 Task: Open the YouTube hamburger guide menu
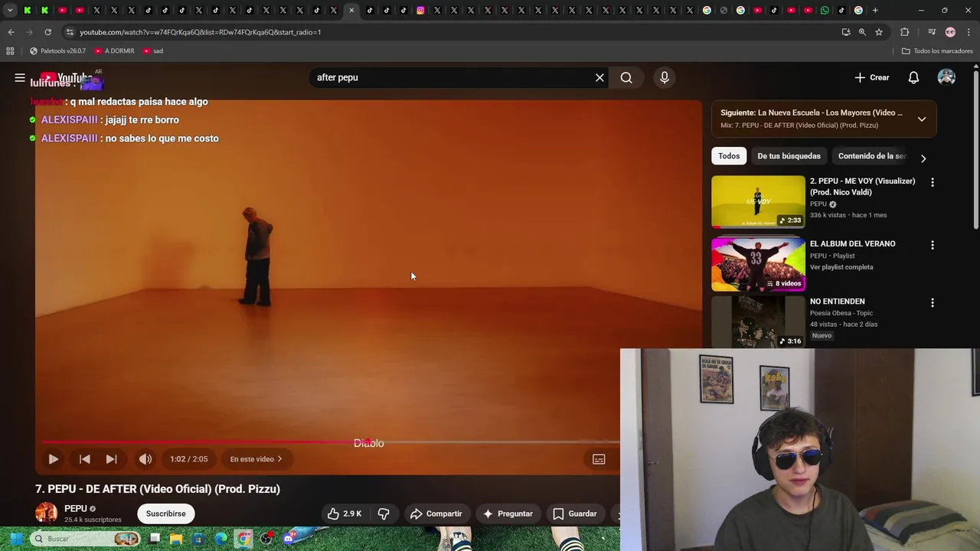click(x=20, y=77)
